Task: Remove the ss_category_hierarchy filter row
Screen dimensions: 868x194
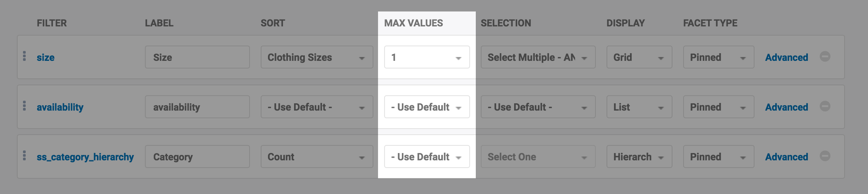Action: tap(825, 156)
